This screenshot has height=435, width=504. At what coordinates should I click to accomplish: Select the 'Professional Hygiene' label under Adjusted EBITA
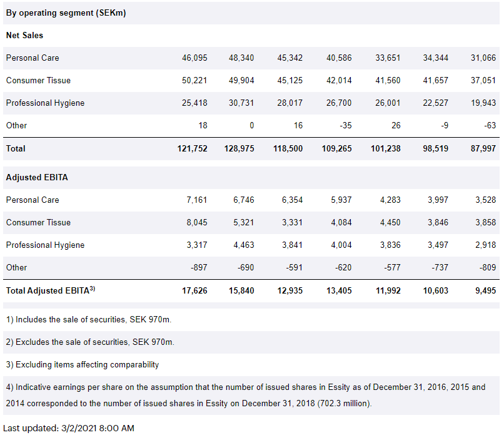pyautogui.click(x=45, y=245)
